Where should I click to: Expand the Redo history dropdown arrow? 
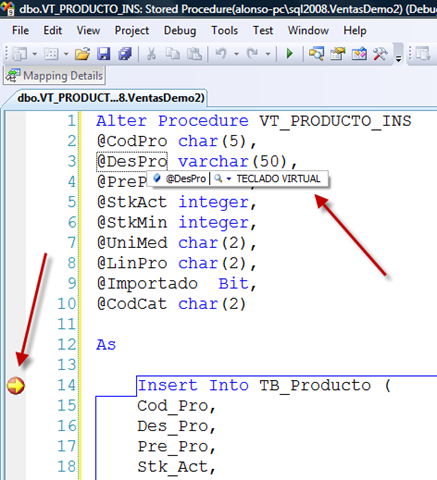click(268, 54)
